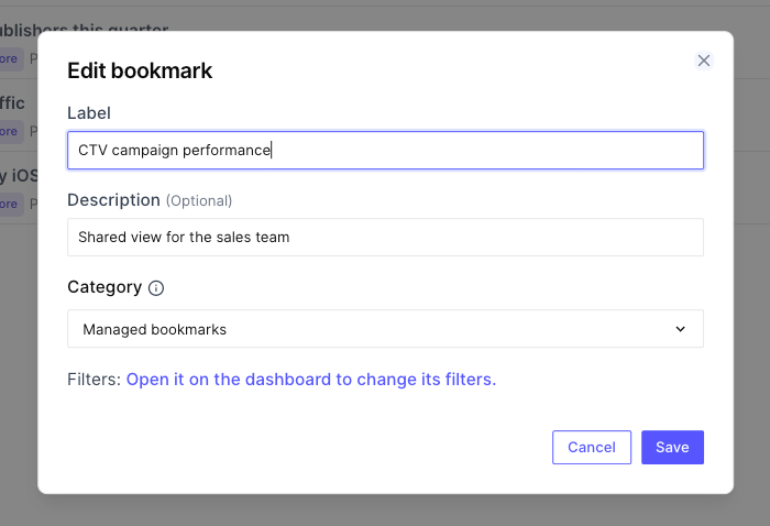The image size is (770, 526).
Task: Focus the Label input field
Action: 385,150
